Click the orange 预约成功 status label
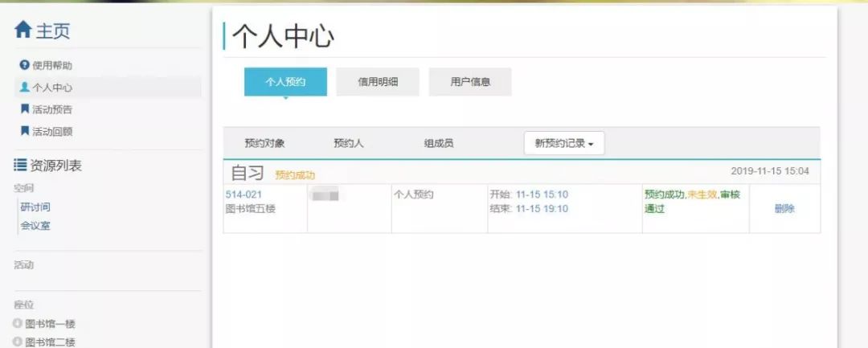The image size is (868, 348). [295, 175]
